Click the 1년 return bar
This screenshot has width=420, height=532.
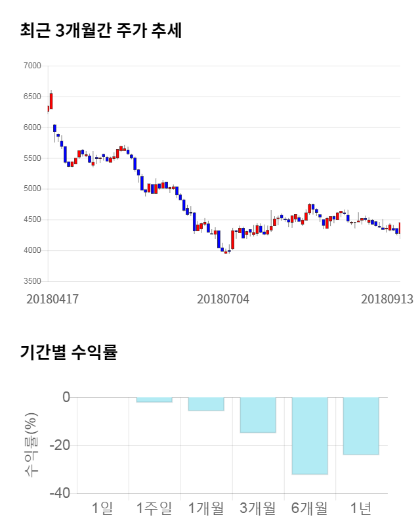[x=361, y=426]
